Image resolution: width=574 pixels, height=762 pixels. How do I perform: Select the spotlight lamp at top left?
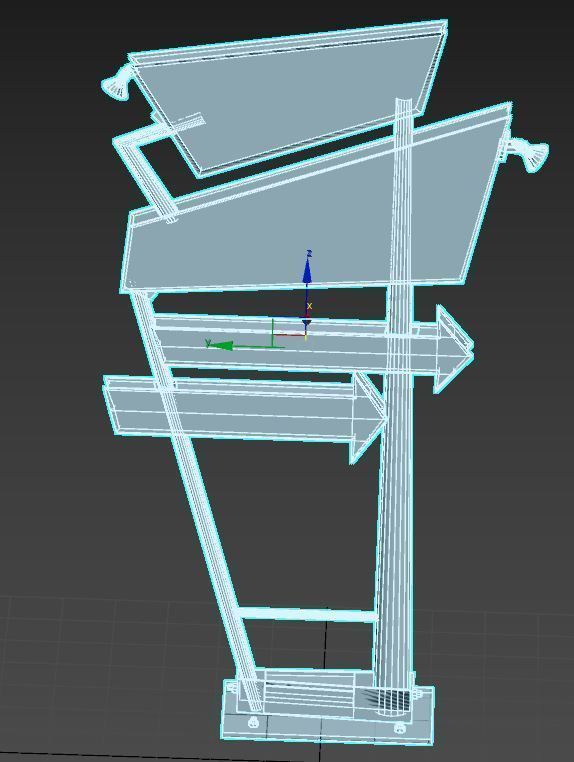click(x=118, y=83)
